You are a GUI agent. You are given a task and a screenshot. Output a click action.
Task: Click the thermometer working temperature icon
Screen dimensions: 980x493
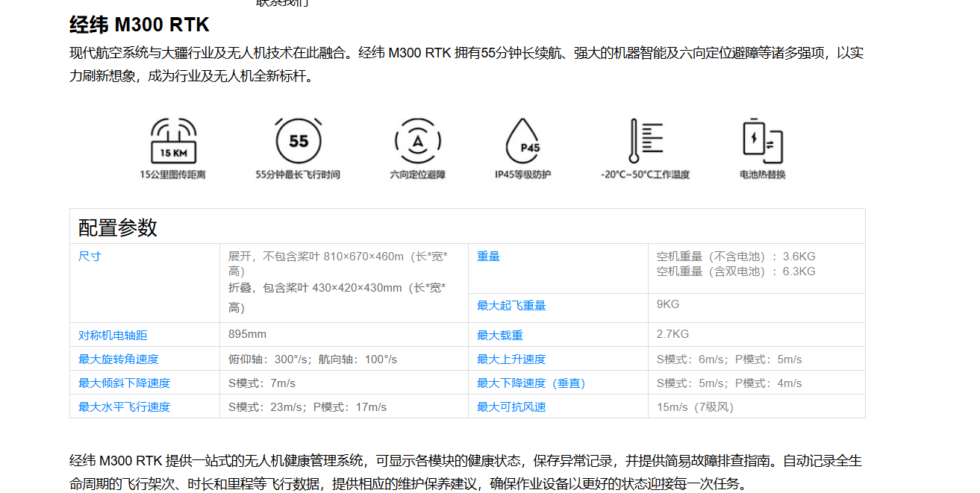[x=646, y=141]
